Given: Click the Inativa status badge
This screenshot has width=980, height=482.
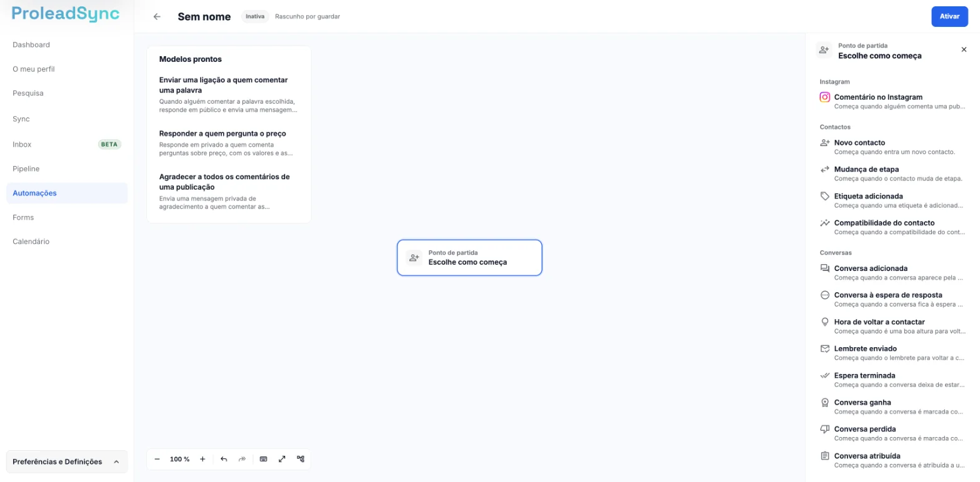Looking at the screenshot, I should [x=255, y=17].
